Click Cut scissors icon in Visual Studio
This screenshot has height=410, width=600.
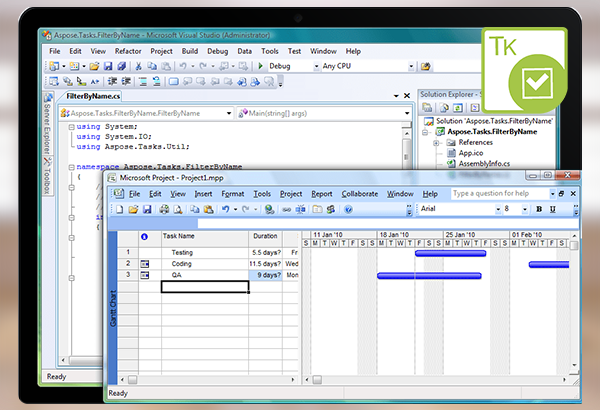pyautogui.click(x=139, y=66)
